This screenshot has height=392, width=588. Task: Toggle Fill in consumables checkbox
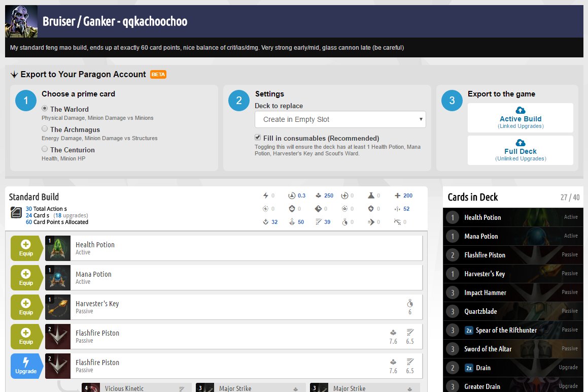pyautogui.click(x=258, y=138)
